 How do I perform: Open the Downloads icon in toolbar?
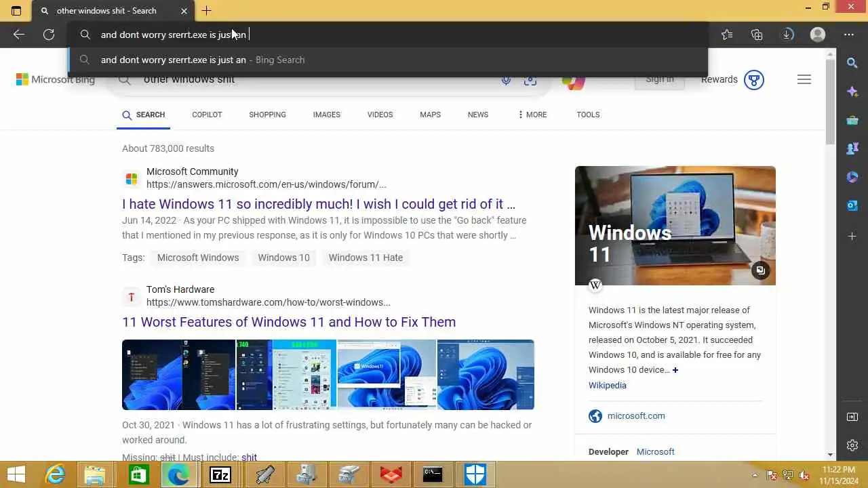tap(787, 35)
